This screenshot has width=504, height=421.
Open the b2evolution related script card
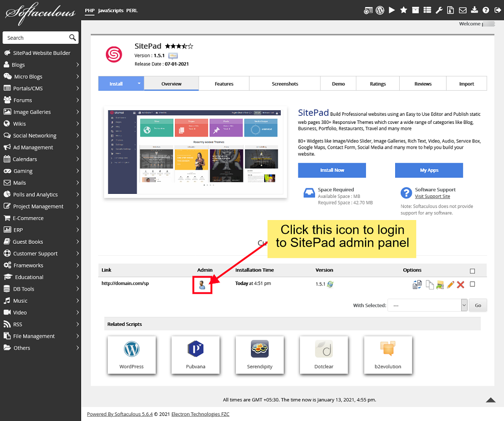tap(388, 355)
